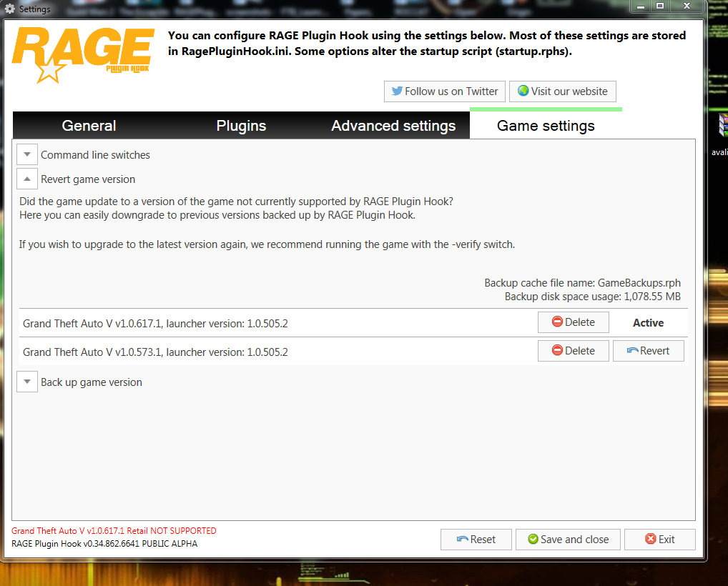Click the Command line switches label
Screen dimensions: 728x586
coord(95,155)
